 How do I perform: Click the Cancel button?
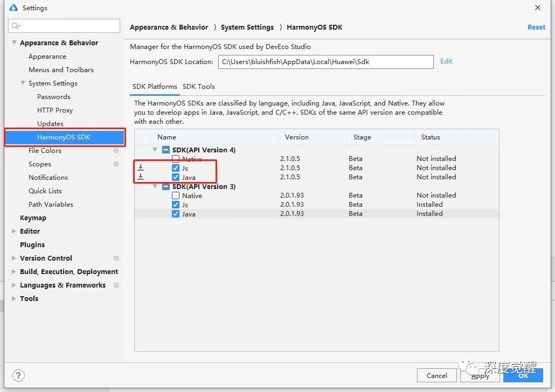[x=437, y=375]
